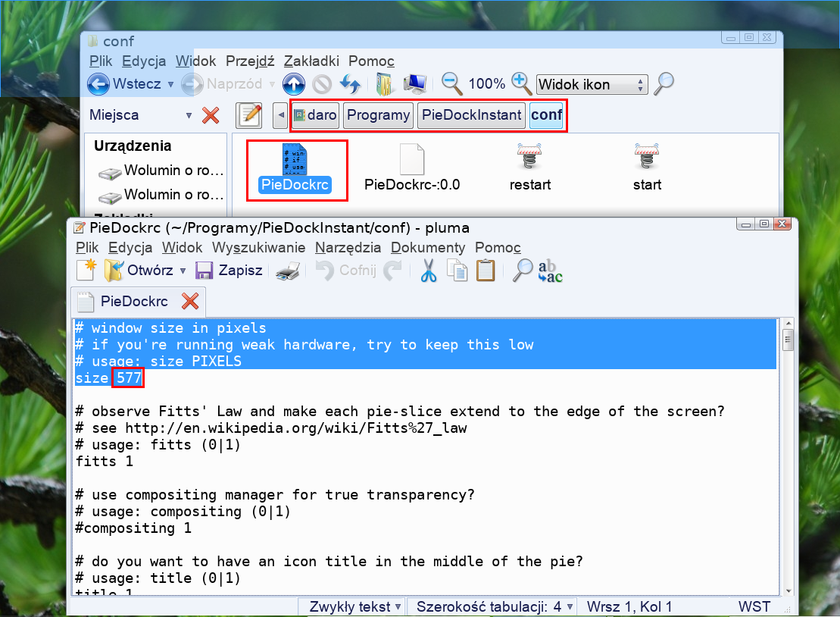Click the #compositing 1 line
The width and height of the screenshot is (840, 617).
click(x=133, y=528)
